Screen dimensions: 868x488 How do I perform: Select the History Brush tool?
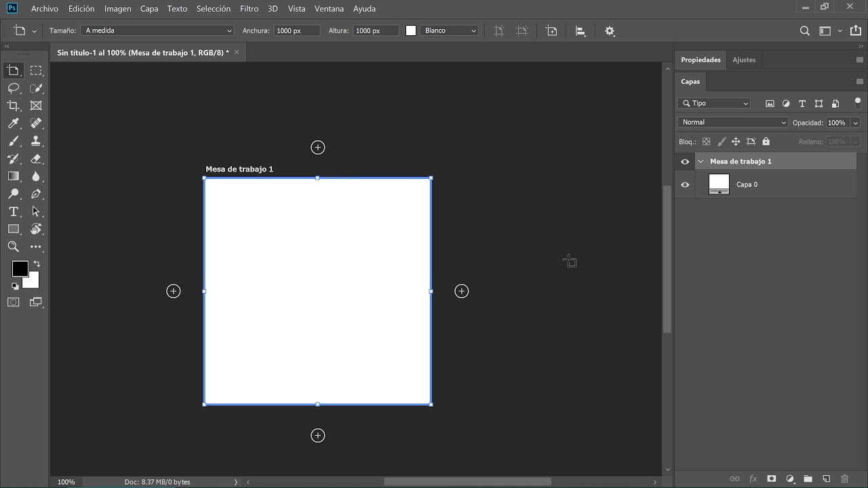point(14,159)
